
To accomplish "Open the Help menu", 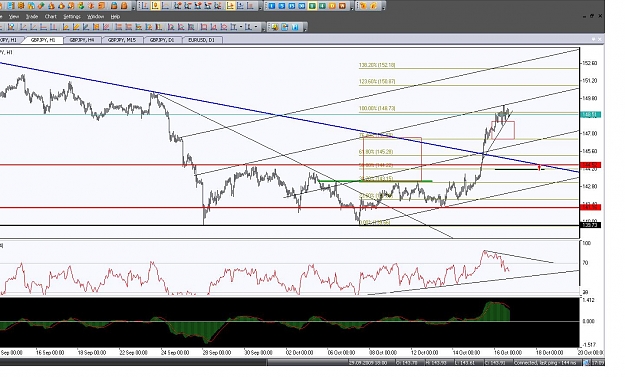I will click(115, 16).
